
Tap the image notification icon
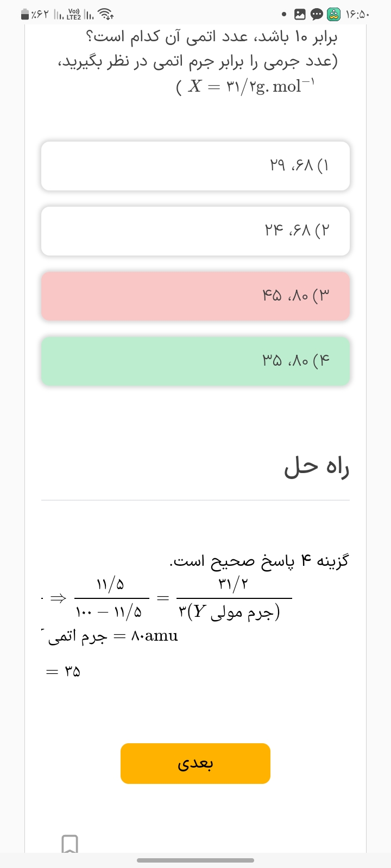point(300,15)
